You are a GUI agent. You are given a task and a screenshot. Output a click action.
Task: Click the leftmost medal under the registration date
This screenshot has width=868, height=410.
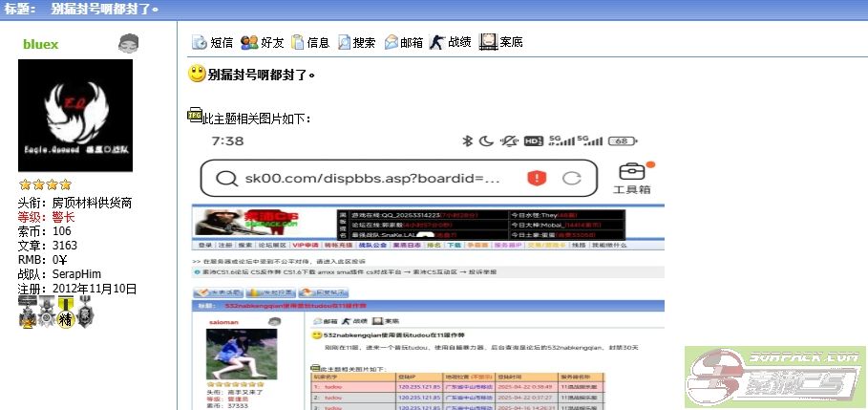26,311
